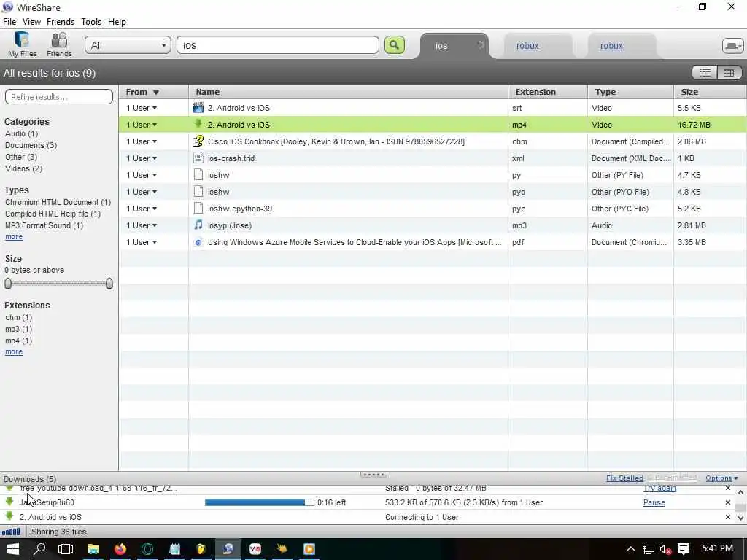Click the video icon of Android vs iOS srt

[198, 108]
